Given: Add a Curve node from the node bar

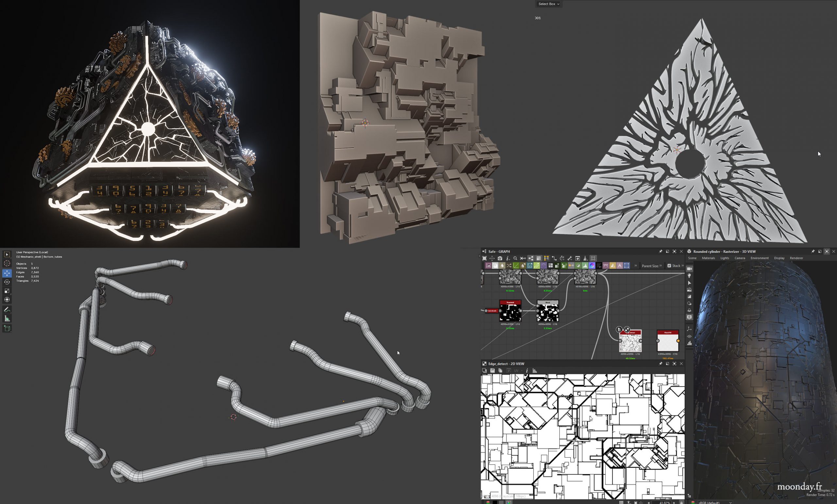Looking at the screenshot, I should pos(516,266).
